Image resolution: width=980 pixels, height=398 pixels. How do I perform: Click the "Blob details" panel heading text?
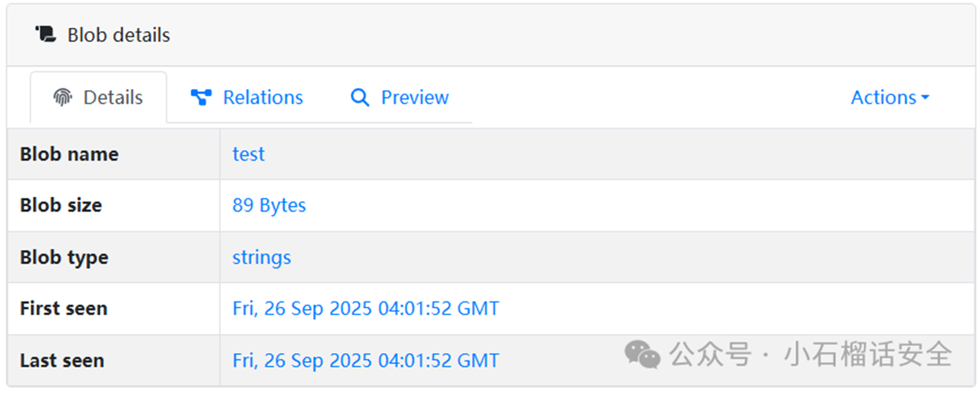point(119,35)
